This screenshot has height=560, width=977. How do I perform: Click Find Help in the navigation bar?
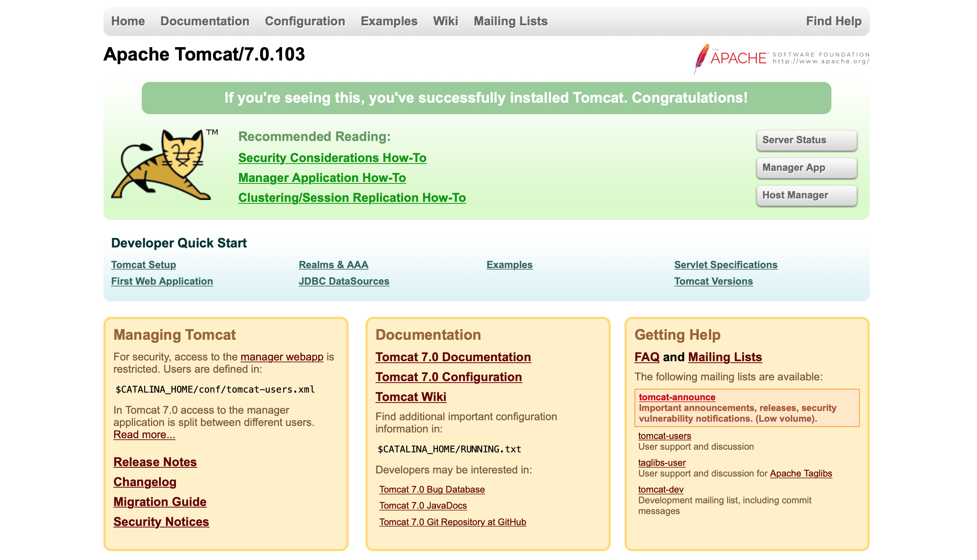coord(833,21)
